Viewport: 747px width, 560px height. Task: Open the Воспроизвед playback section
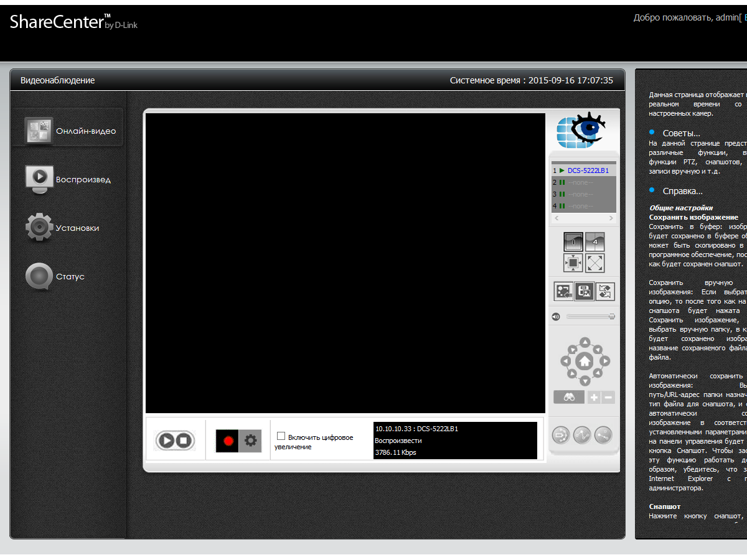tap(68, 179)
